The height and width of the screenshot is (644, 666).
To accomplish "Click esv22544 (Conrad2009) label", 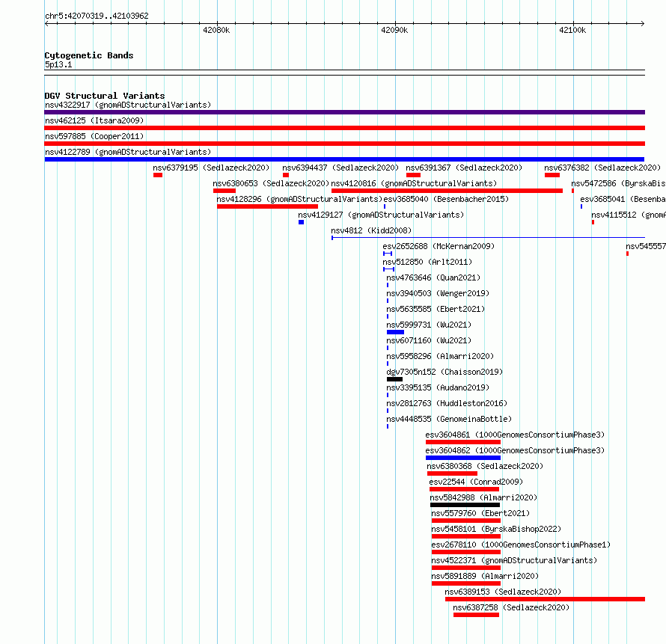I will pyautogui.click(x=476, y=482).
